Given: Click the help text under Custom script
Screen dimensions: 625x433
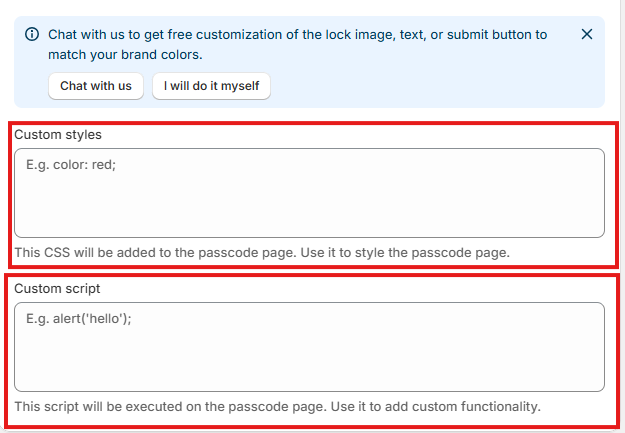Looking at the screenshot, I should tap(277, 406).
